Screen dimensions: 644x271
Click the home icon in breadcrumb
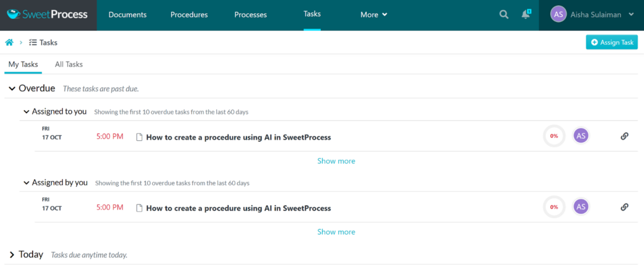(x=9, y=42)
